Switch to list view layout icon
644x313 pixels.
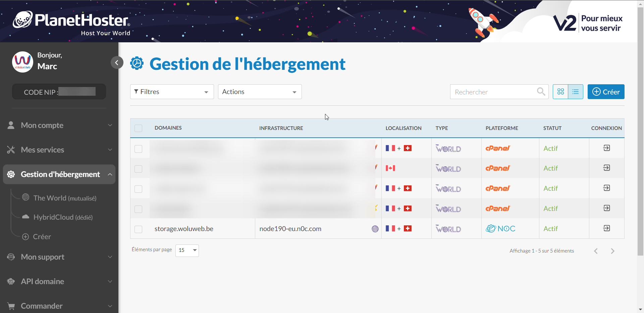(576, 92)
